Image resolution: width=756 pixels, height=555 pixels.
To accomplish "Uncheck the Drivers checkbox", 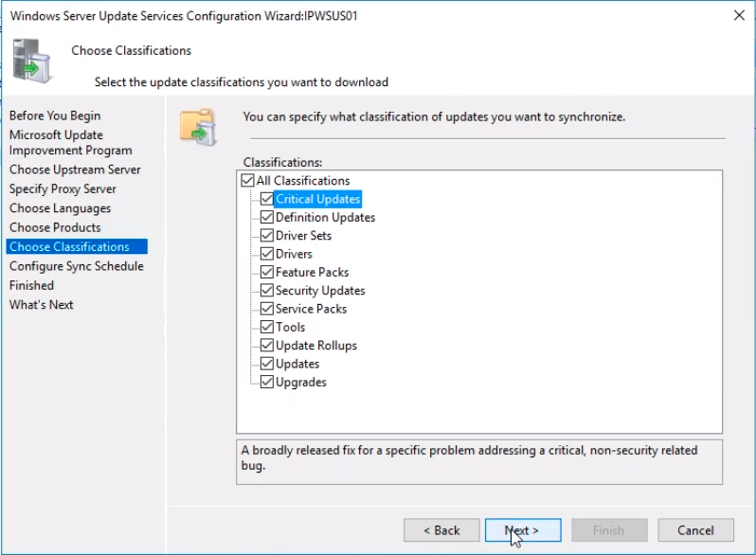I will (266, 254).
